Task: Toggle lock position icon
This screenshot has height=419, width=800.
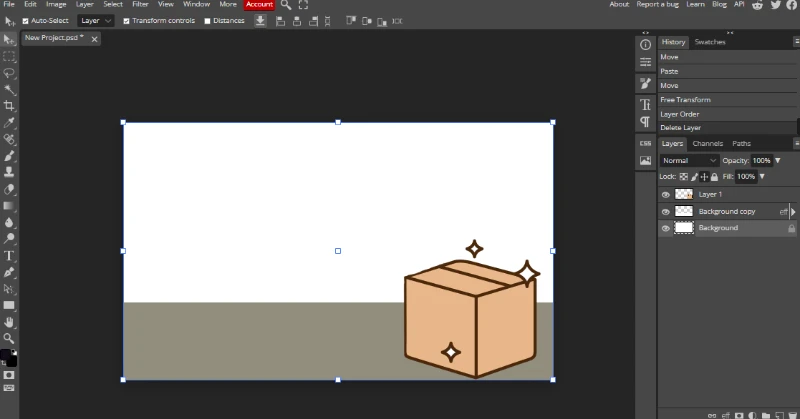Action: 704,177
